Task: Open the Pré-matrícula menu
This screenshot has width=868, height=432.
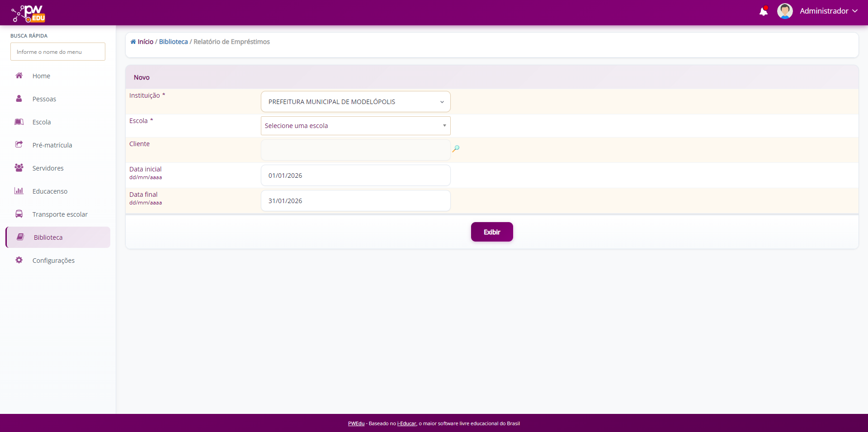Action: pyautogui.click(x=52, y=145)
